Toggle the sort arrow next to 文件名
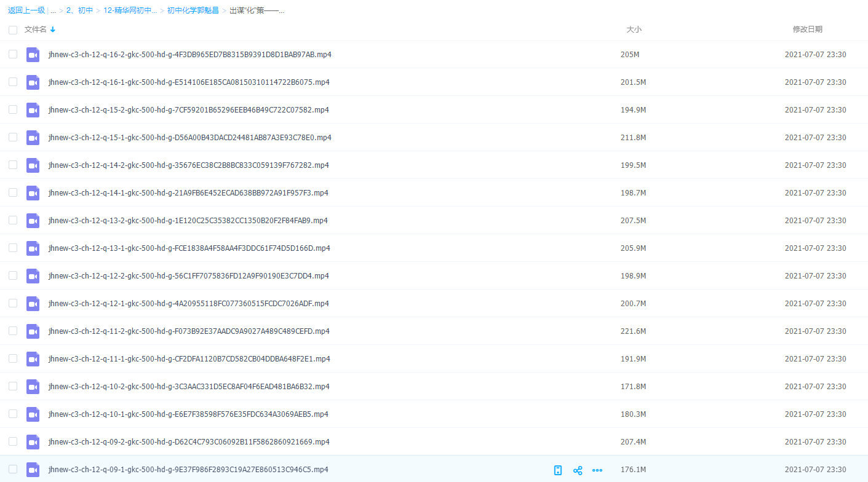The image size is (868, 482). [x=53, y=30]
